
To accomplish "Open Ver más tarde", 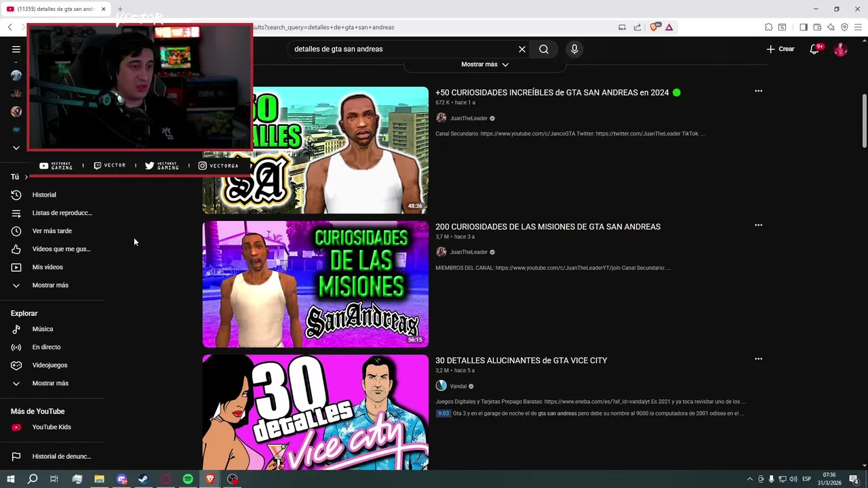I will [x=52, y=231].
